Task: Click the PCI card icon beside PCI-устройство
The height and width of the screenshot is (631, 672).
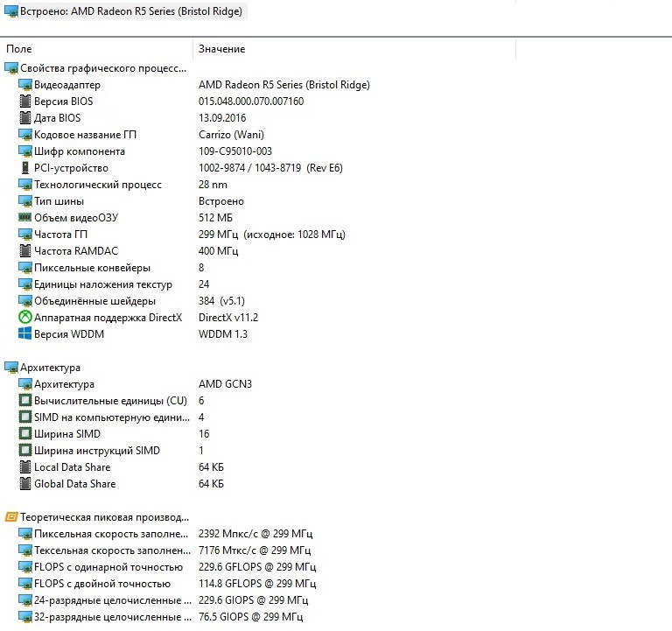Action: [x=25, y=168]
